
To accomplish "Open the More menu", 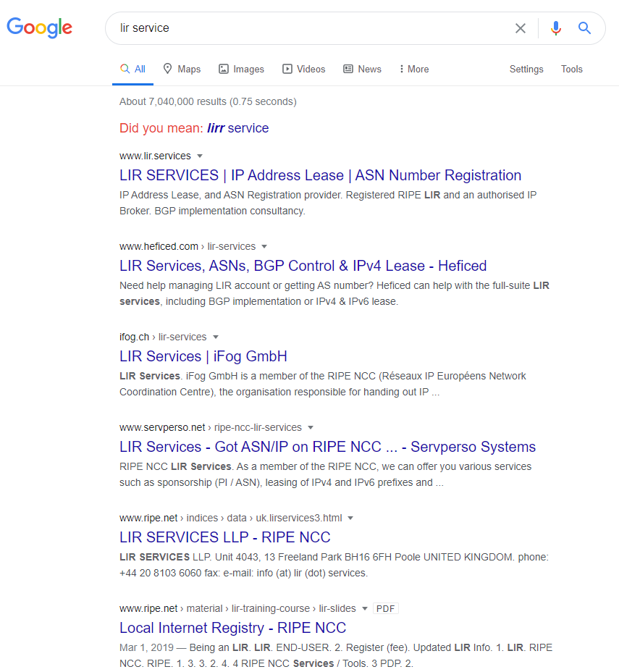I will (x=414, y=69).
